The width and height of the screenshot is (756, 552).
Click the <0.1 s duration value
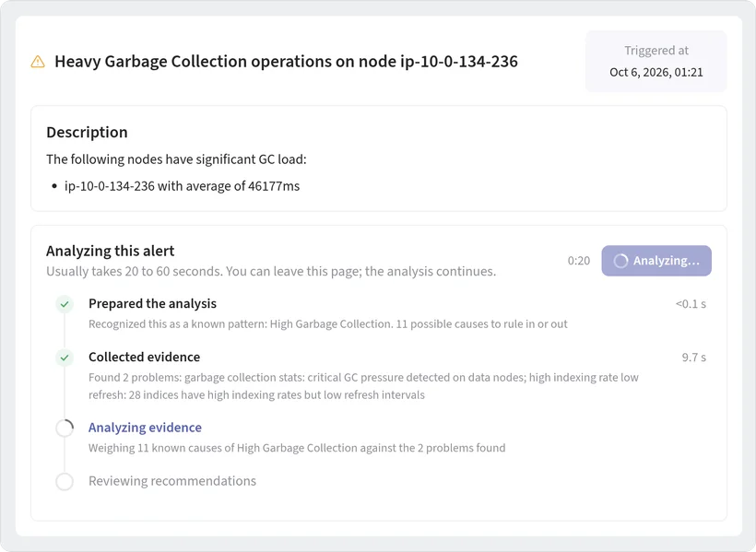click(691, 304)
